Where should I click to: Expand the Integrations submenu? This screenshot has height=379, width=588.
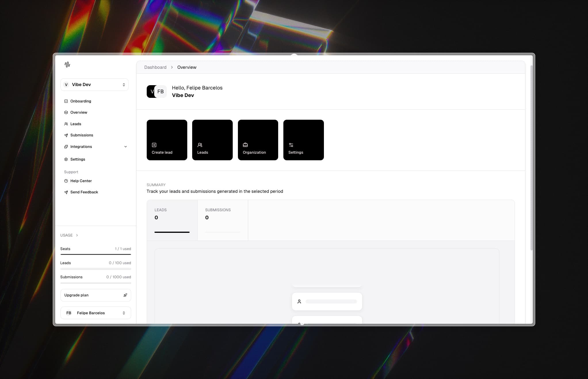(x=126, y=146)
